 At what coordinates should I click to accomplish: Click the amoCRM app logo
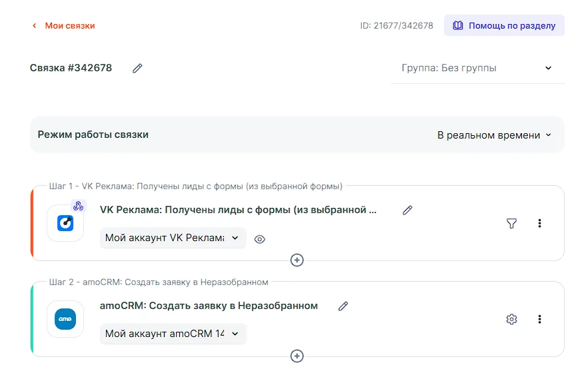[65, 319]
